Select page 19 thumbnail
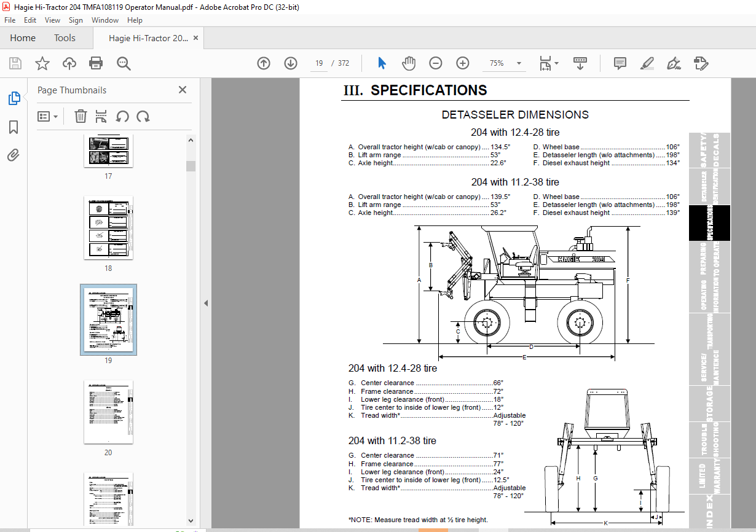756x532 pixels. point(108,319)
